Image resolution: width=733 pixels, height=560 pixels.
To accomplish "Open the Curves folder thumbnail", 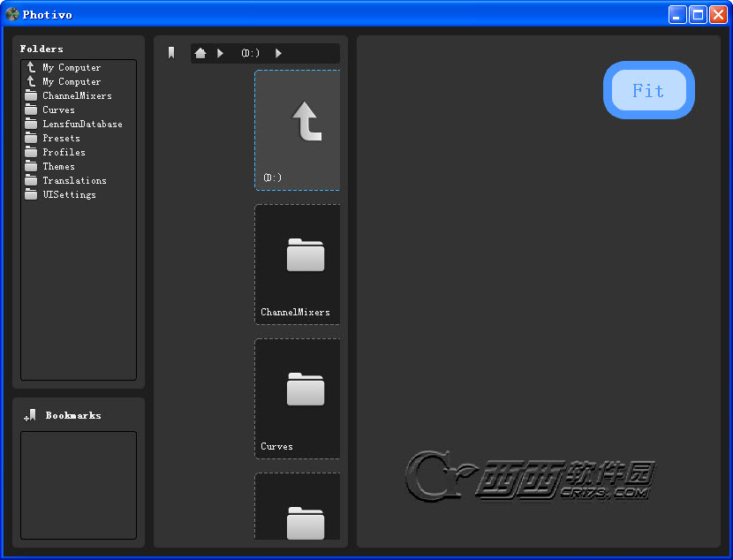I will click(x=298, y=398).
